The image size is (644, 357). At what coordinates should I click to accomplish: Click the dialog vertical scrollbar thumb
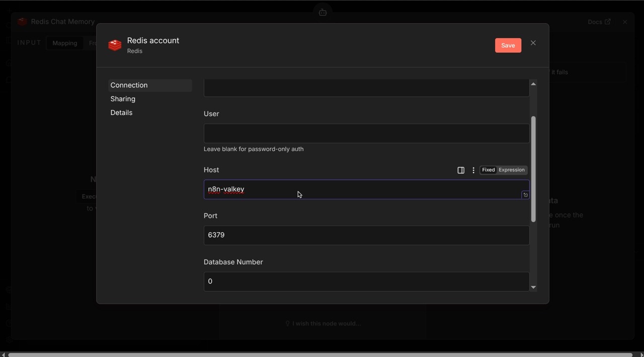[533, 169]
